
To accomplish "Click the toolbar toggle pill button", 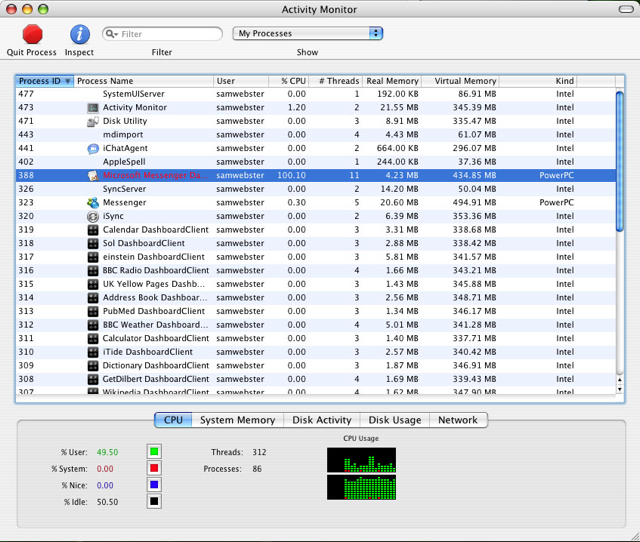I will pyautogui.click(x=626, y=9).
